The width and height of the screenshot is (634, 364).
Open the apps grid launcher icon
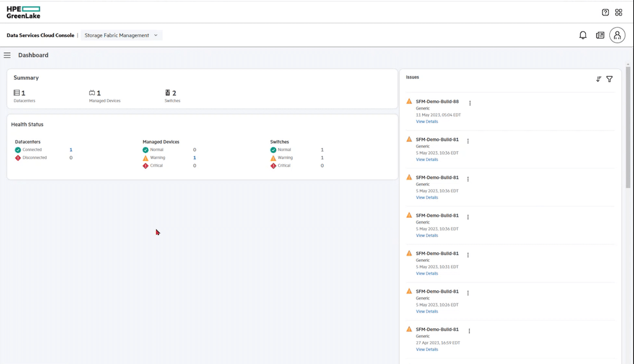point(619,12)
